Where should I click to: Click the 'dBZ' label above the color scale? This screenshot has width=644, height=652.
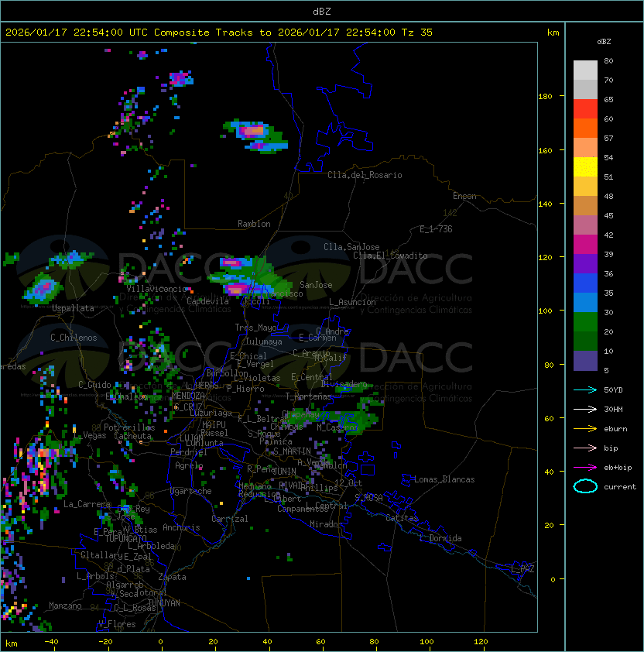click(604, 42)
